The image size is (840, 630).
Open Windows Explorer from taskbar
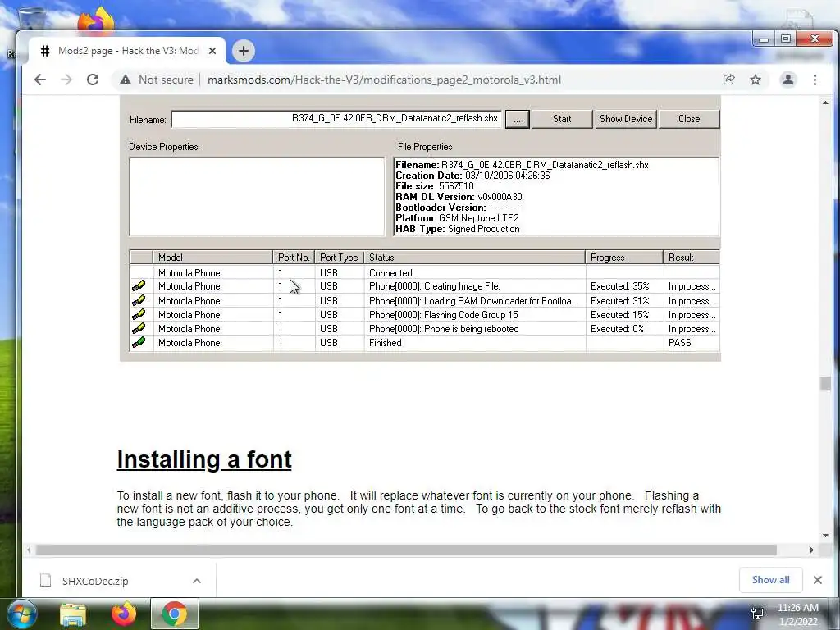[73, 614]
